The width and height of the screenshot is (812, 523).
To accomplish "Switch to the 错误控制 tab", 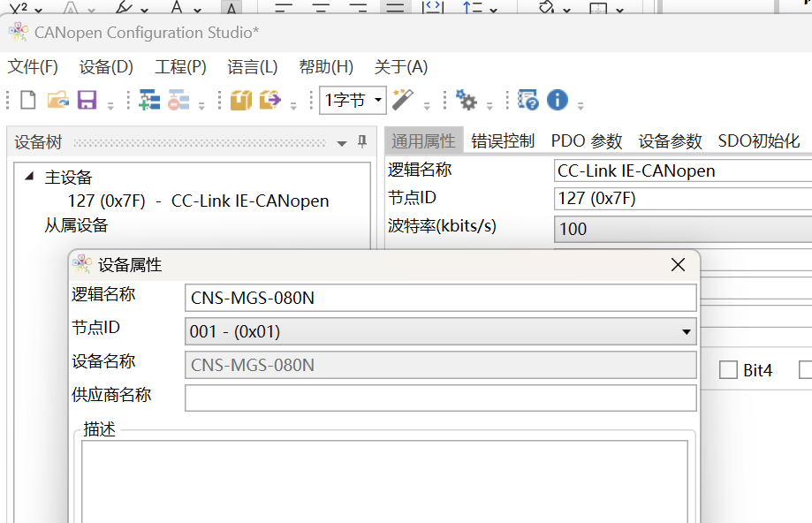I will coord(503,140).
